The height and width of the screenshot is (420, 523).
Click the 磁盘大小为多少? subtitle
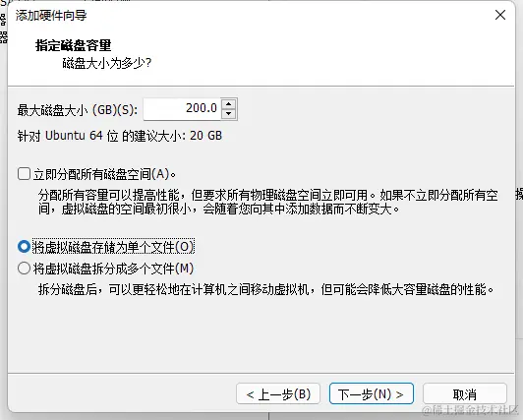107,63
